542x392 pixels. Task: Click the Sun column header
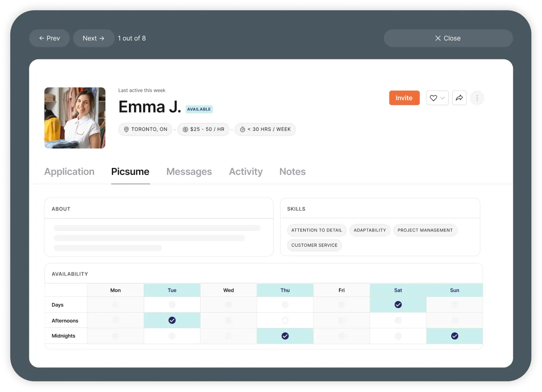454,290
